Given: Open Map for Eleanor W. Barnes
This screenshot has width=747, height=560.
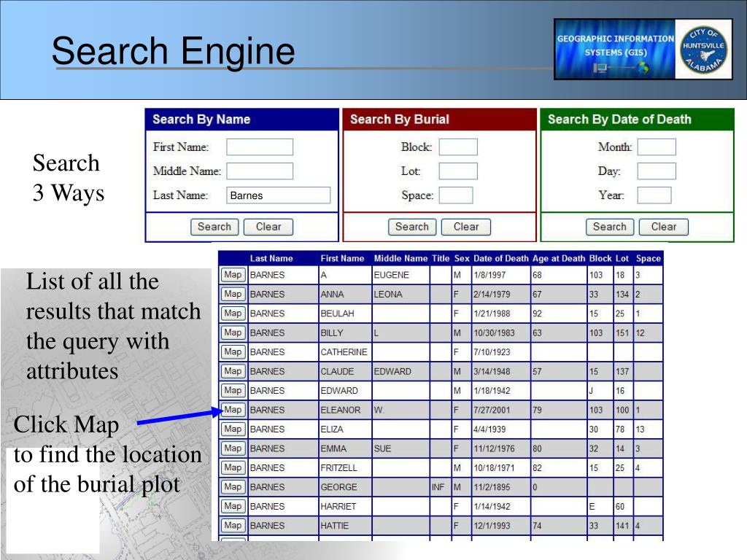Looking at the screenshot, I should point(233,410).
